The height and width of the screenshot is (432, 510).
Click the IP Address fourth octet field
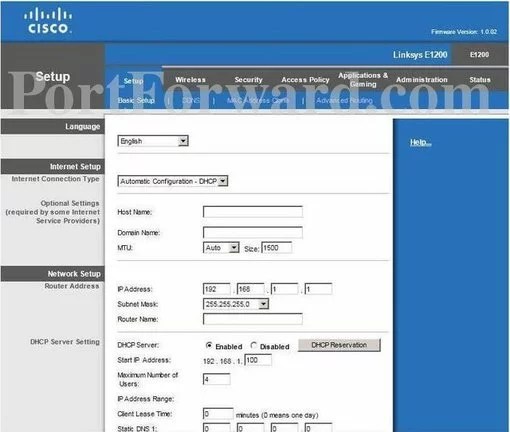(318, 289)
